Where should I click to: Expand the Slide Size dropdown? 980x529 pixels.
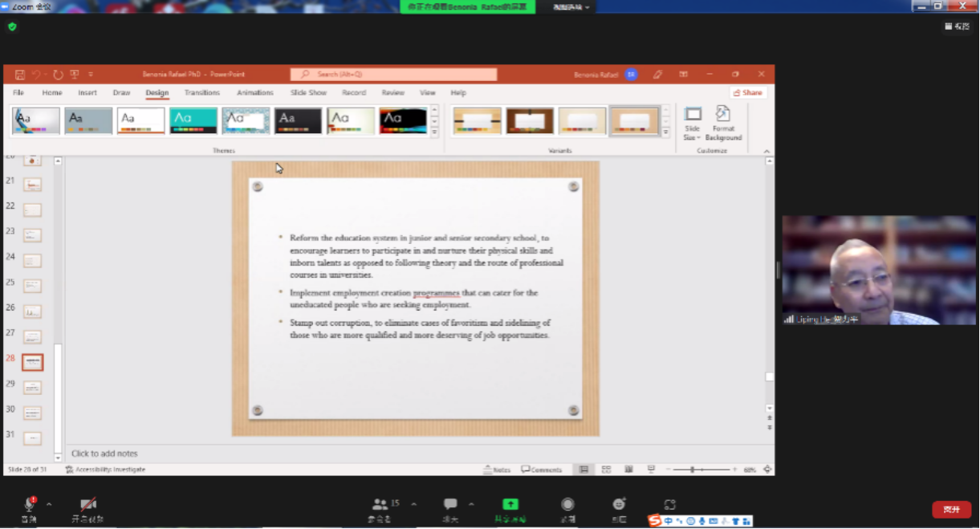coord(693,123)
